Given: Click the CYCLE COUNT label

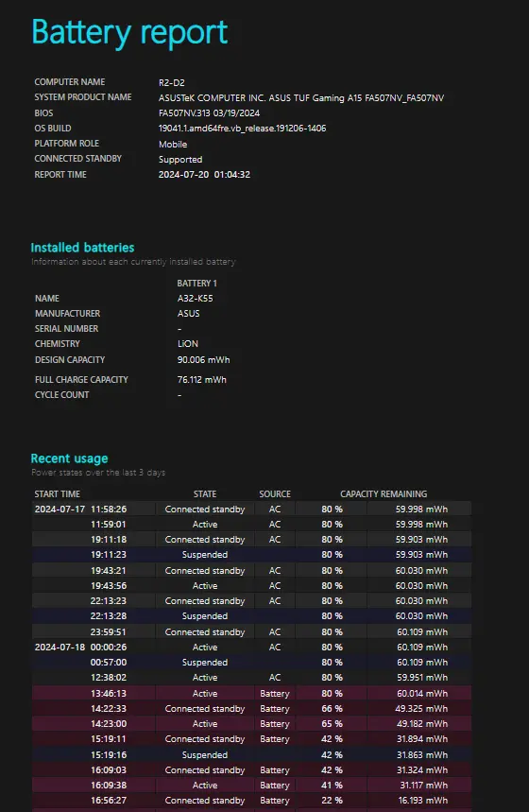Looking at the screenshot, I should pyautogui.click(x=62, y=394).
